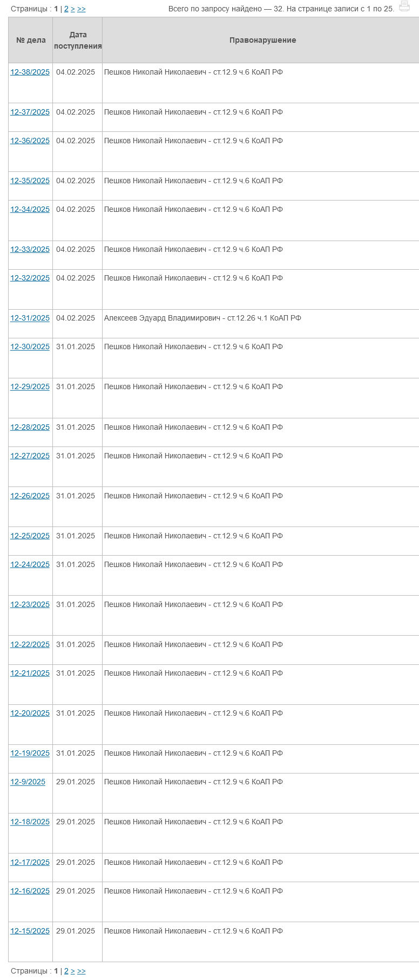Image resolution: width=419 pixels, height=980 pixels.
Task: Open case 12-25/2025
Action: pos(30,536)
